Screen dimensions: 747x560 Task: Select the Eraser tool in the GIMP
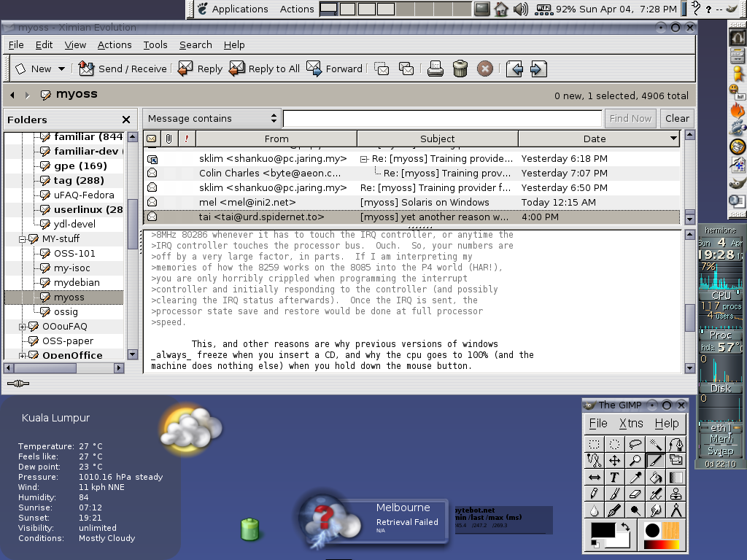pos(635,494)
